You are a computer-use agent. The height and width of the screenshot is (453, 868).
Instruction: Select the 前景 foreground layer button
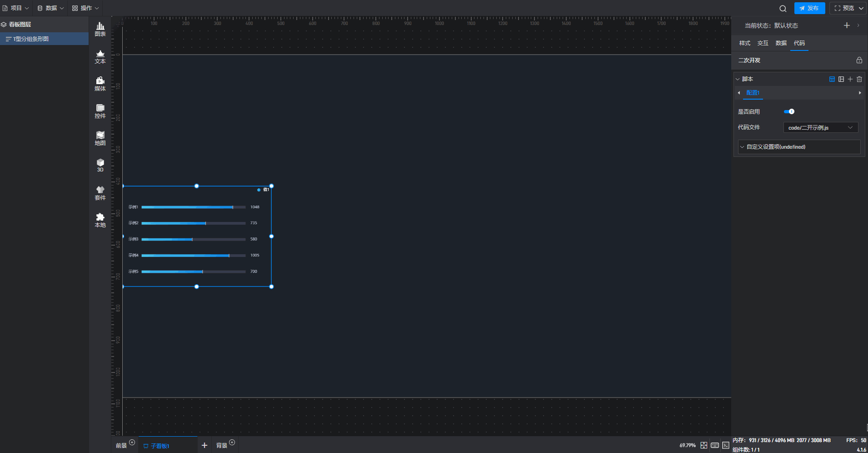[x=121, y=446]
